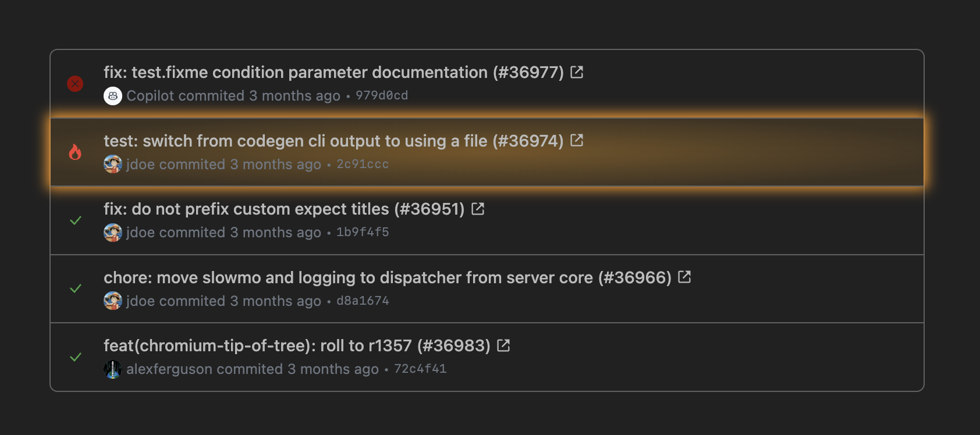Open external link icon for #36974
Image resolution: width=980 pixels, height=435 pixels.
(577, 140)
